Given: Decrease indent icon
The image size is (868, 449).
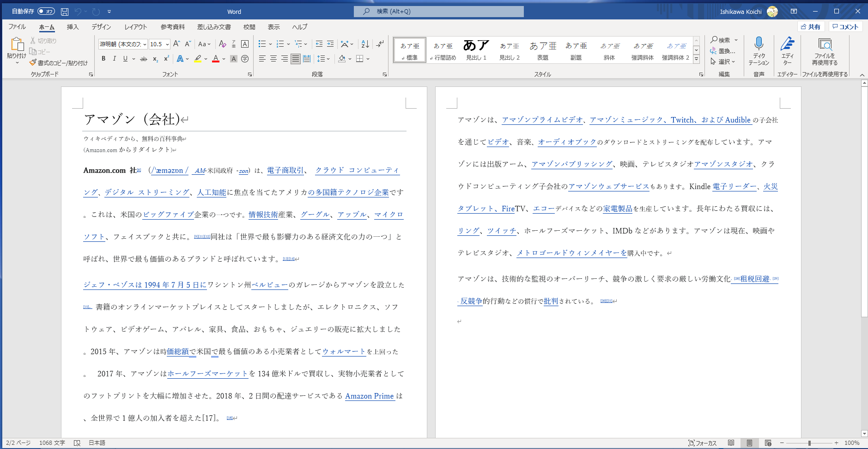Looking at the screenshot, I should [x=319, y=44].
